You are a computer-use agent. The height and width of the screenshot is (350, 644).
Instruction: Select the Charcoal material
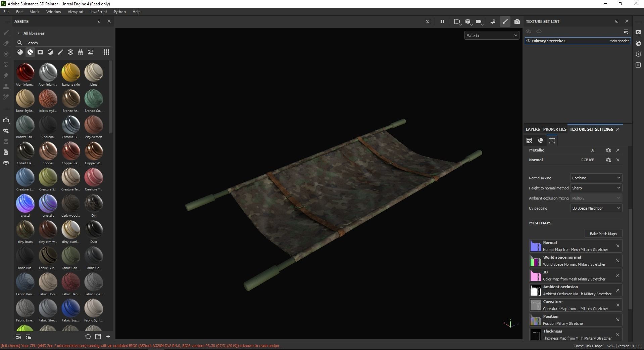click(x=48, y=127)
